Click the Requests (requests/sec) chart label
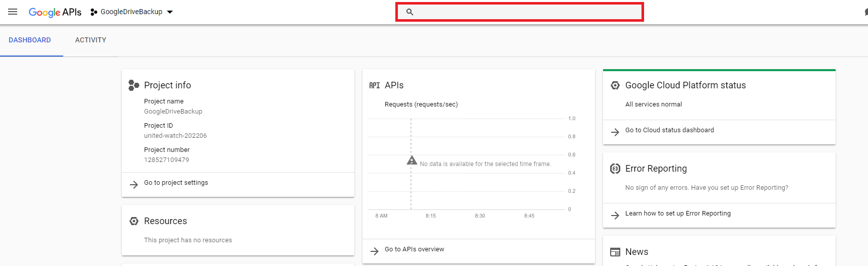This screenshot has height=266, width=868. click(421, 104)
